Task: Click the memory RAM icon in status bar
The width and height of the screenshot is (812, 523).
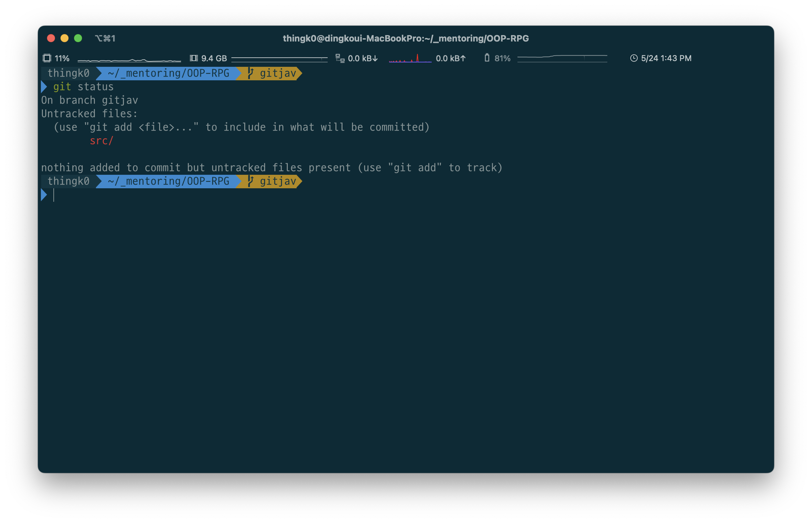Action: 194,58
